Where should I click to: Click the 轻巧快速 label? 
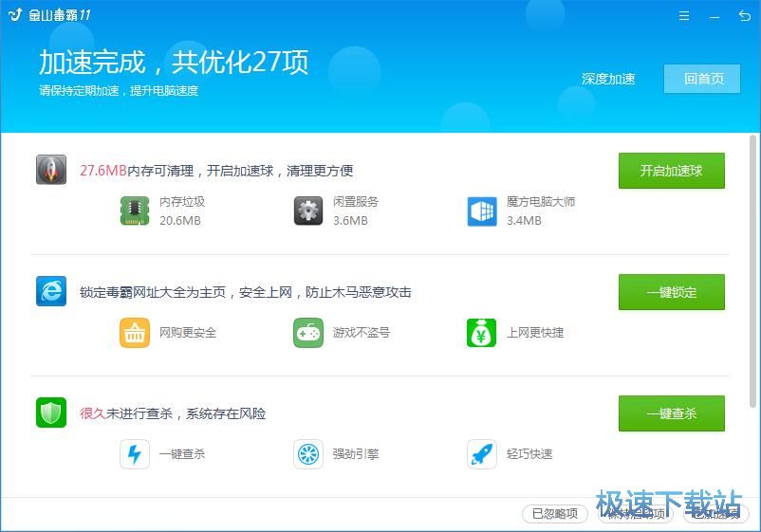pyautogui.click(x=529, y=454)
